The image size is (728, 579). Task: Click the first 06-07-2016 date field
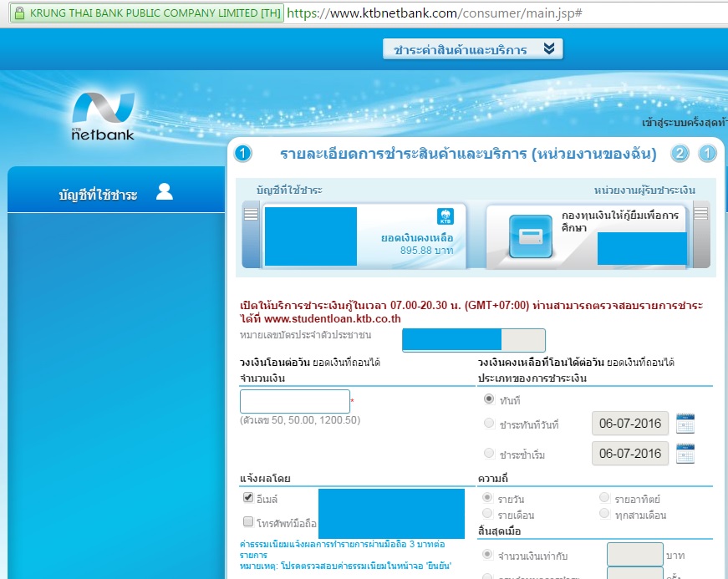[630, 423]
